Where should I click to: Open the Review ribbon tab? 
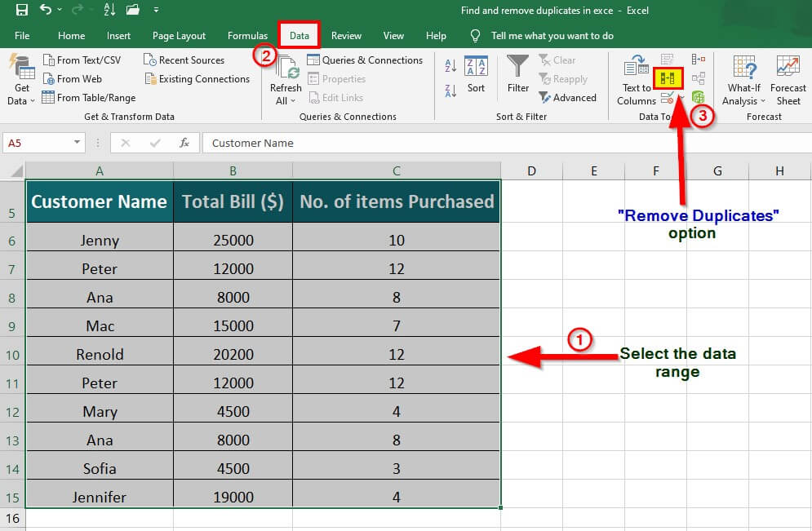click(x=346, y=36)
